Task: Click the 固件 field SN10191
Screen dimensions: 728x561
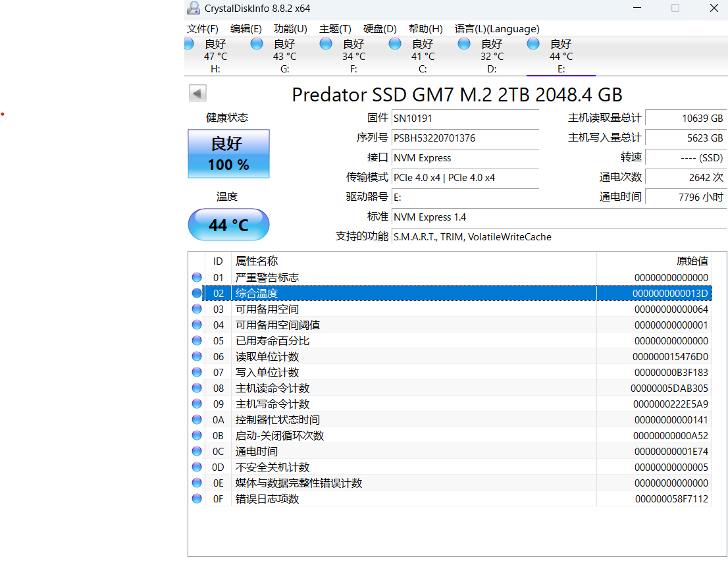Action: pos(465,119)
